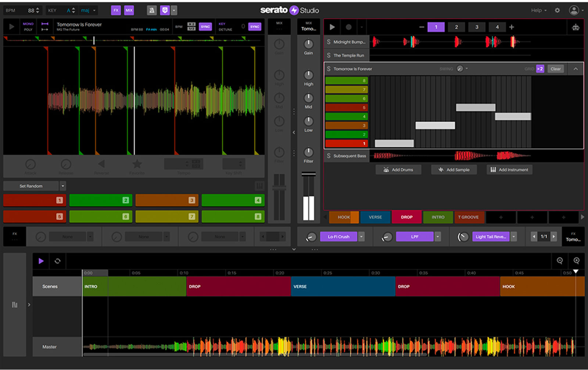Screen dimensions: 588x370
Task: Play the song timeline
Action: click(41, 261)
